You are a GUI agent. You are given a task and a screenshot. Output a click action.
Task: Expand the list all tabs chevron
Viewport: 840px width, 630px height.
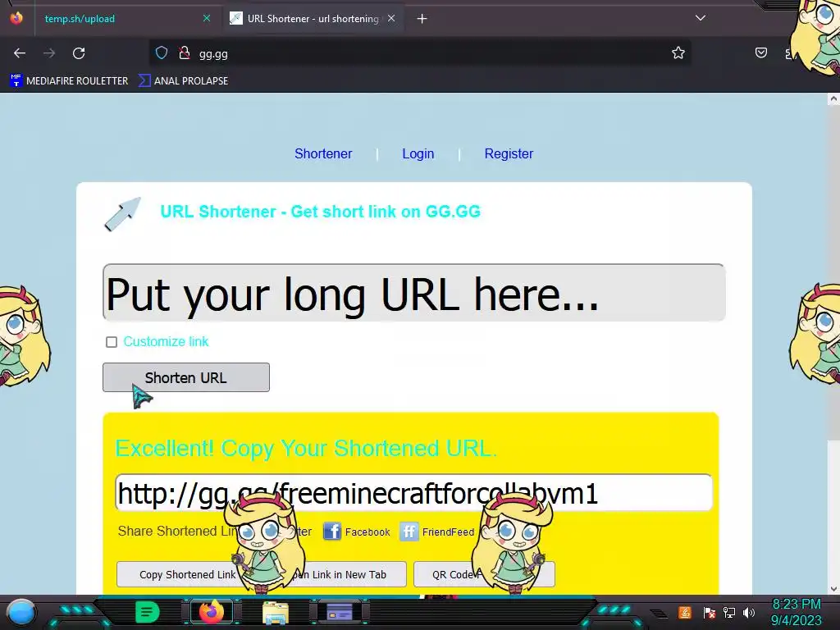tap(701, 18)
